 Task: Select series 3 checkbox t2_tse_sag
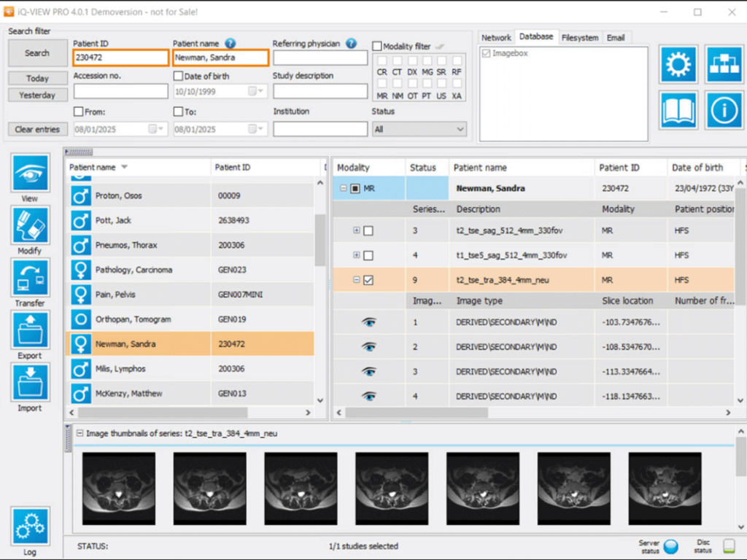pos(368,231)
